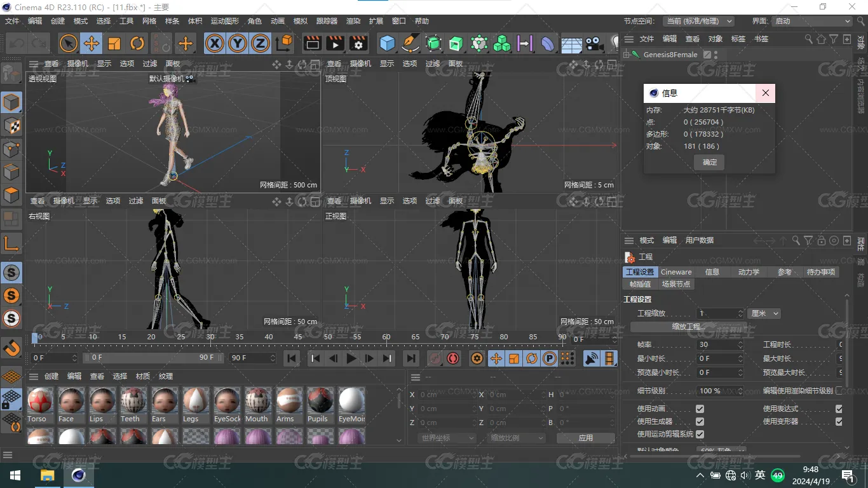Select the Torso material thumbnail

(41, 405)
